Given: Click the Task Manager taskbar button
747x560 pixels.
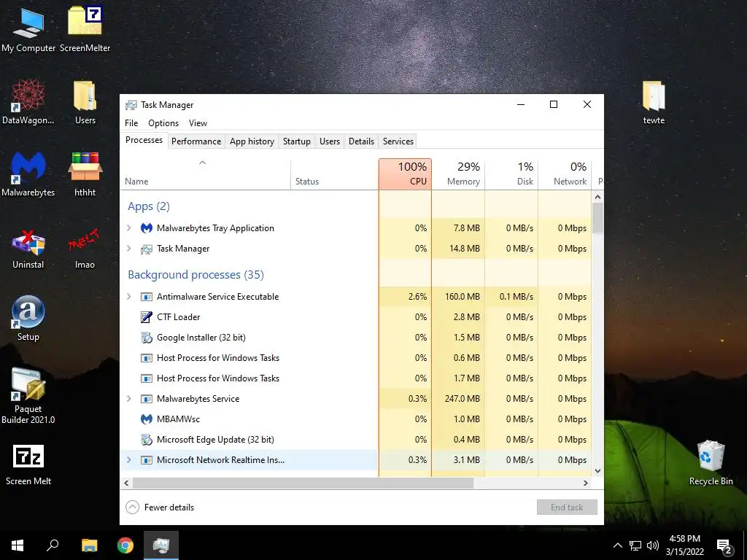Looking at the screenshot, I should [161, 545].
